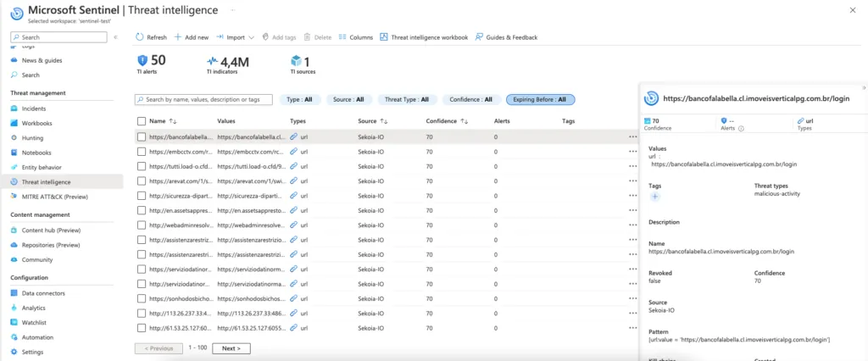
Task: Check the sonhodosbichos indicator row
Action: (x=142, y=298)
